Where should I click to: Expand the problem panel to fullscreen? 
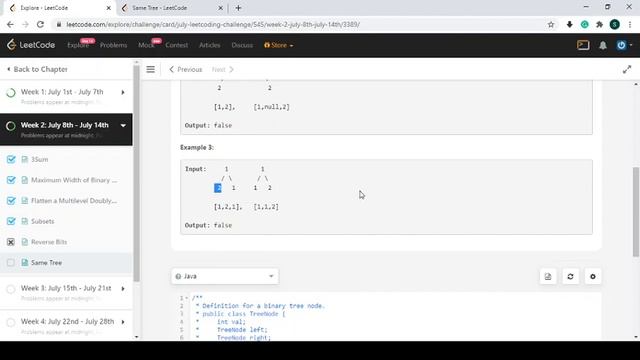pos(627,69)
